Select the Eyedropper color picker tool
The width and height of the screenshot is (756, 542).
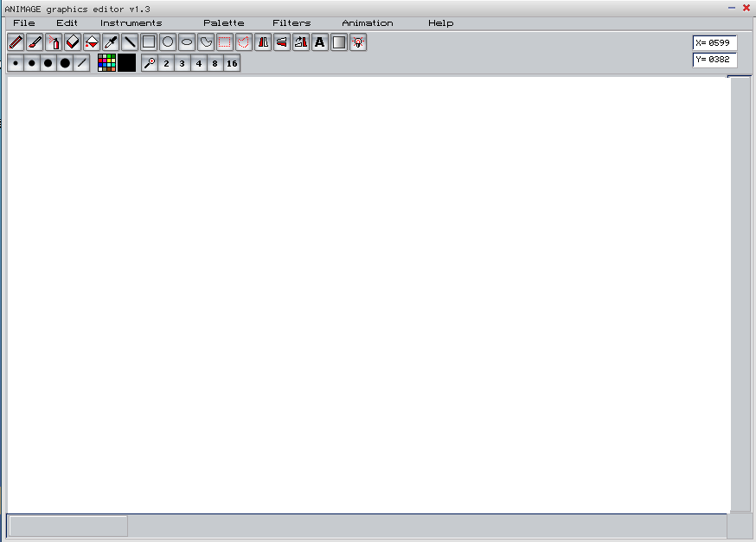point(111,42)
